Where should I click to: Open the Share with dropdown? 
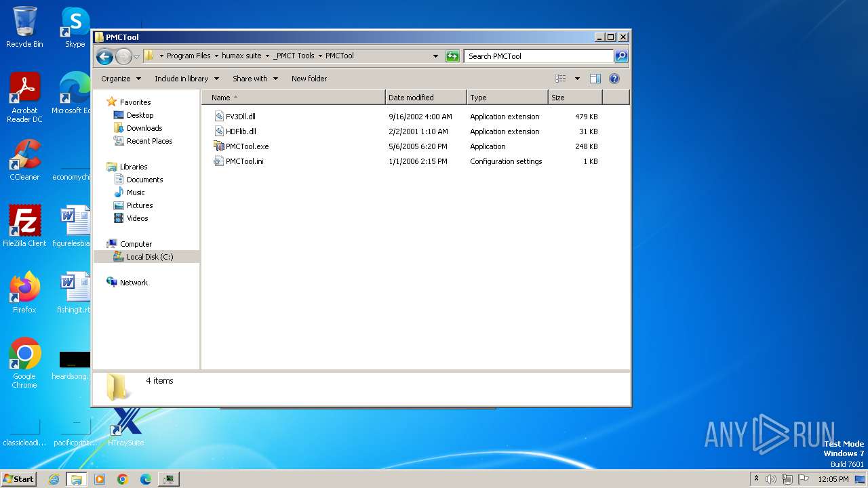(x=255, y=79)
